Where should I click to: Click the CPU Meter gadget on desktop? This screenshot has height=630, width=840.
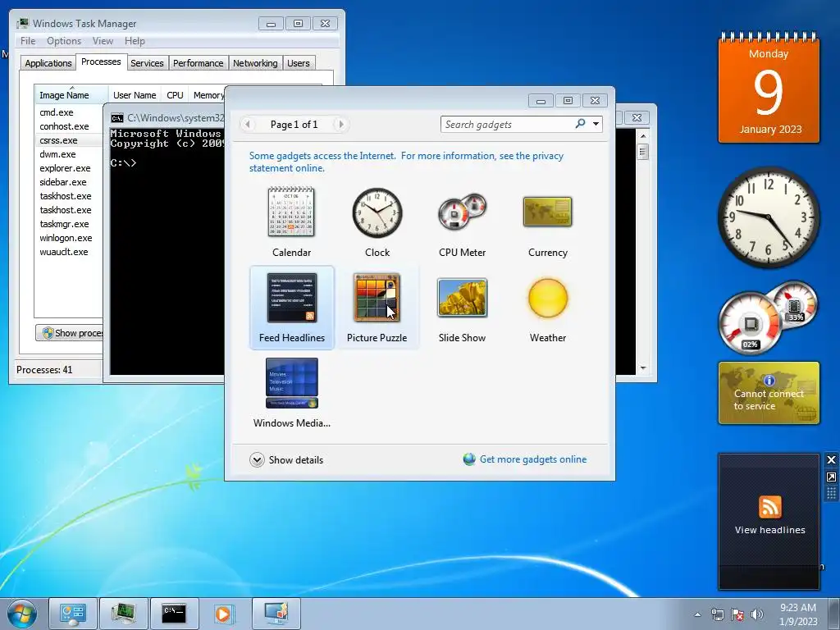(767, 317)
